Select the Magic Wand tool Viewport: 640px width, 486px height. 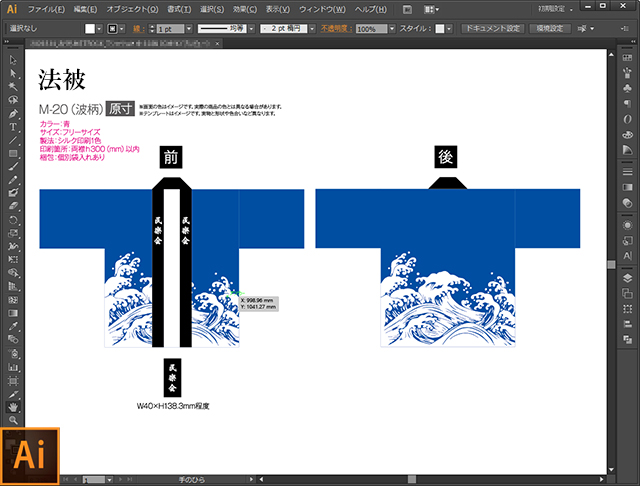point(13,87)
